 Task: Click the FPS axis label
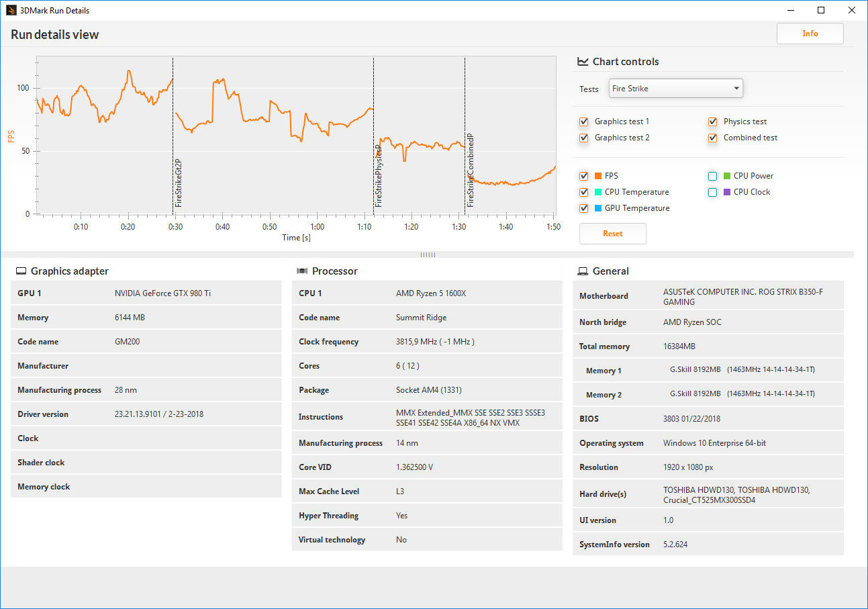(x=11, y=136)
